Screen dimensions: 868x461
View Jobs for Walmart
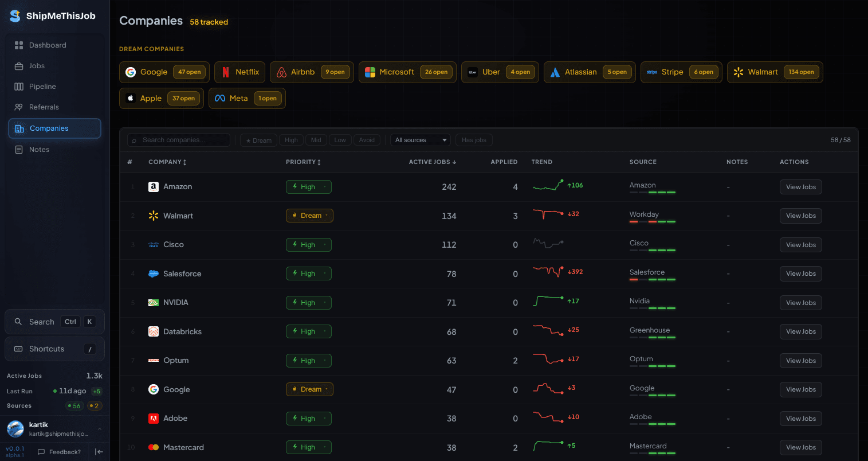(801, 216)
